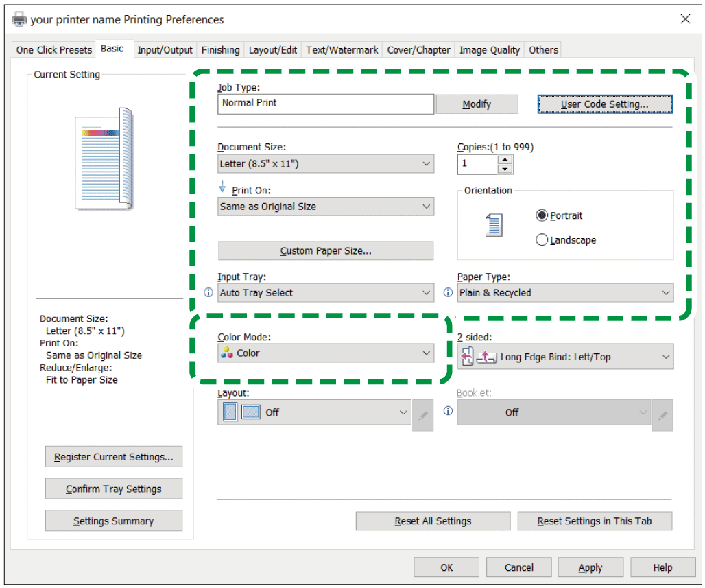Select Landscape orientation
Viewport: 705px width, 588px height.
(542, 240)
